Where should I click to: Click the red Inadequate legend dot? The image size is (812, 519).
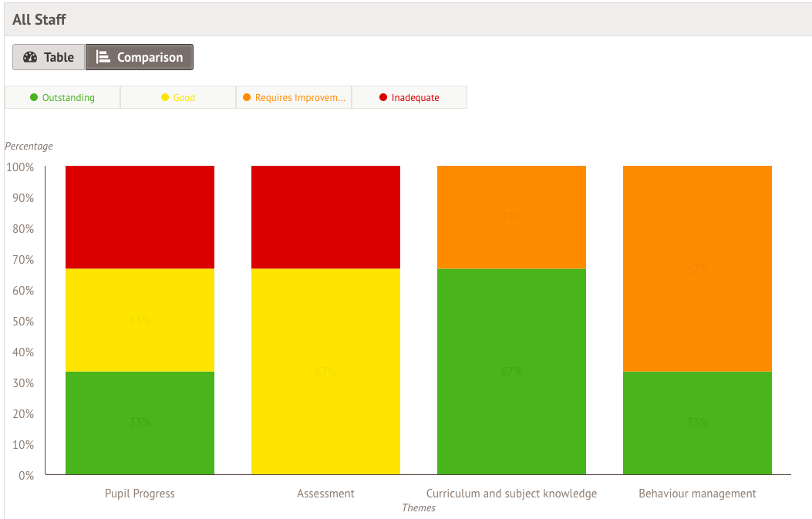(383, 98)
